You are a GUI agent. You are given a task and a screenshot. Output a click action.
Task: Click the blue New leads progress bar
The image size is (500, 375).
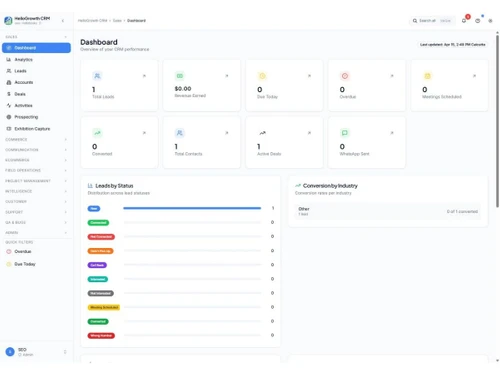tap(192, 208)
